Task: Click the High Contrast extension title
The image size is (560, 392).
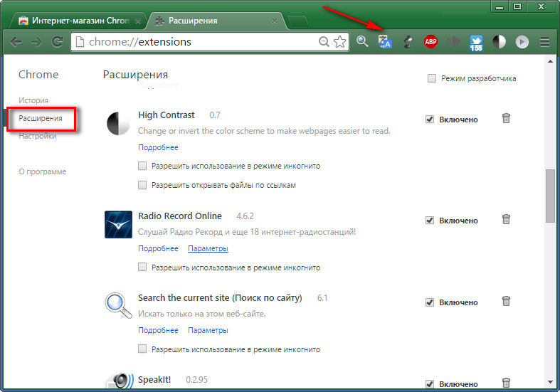Action: click(x=167, y=115)
